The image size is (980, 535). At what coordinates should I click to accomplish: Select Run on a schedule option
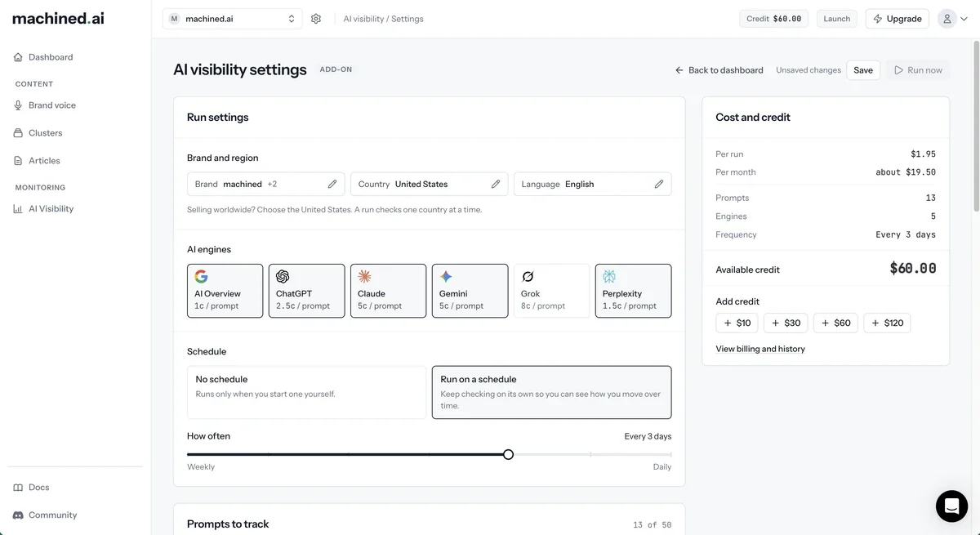coord(551,392)
